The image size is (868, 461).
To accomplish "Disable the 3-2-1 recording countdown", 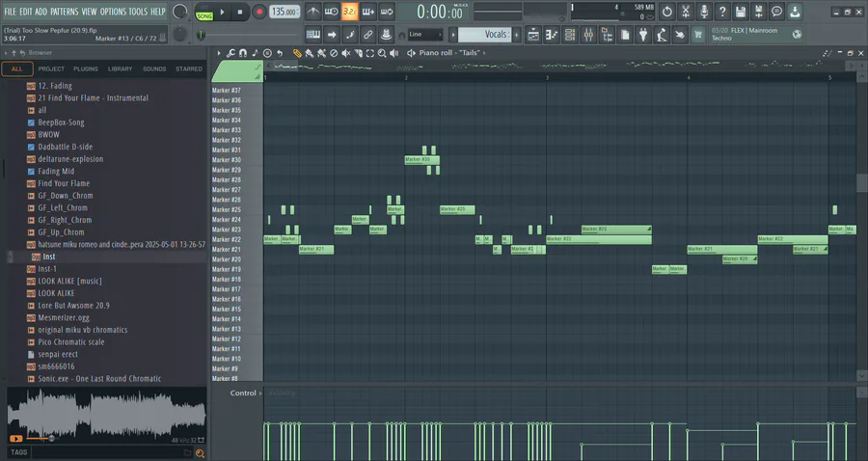I will 349,11.
